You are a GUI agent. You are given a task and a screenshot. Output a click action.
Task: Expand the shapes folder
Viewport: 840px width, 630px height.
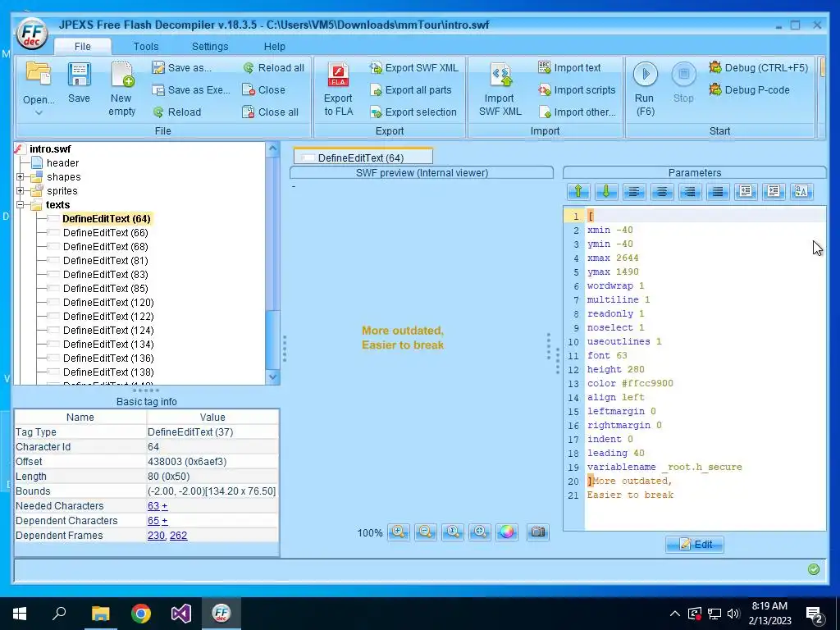click(20, 177)
